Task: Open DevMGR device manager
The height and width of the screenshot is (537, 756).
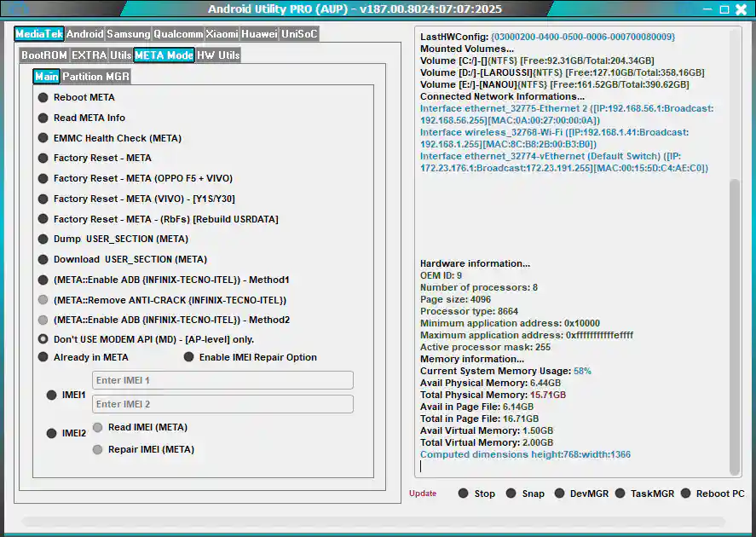Action: coord(581,494)
